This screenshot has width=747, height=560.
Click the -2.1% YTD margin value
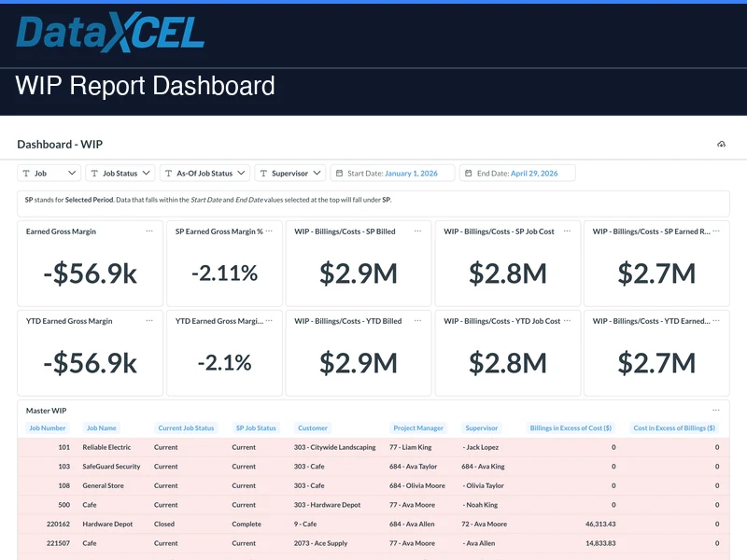tap(224, 363)
